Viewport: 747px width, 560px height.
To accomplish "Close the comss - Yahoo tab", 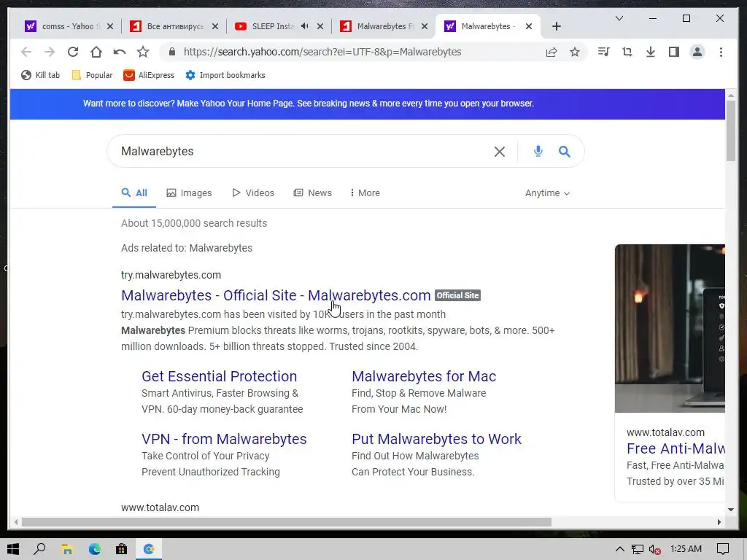I will pyautogui.click(x=110, y=26).
